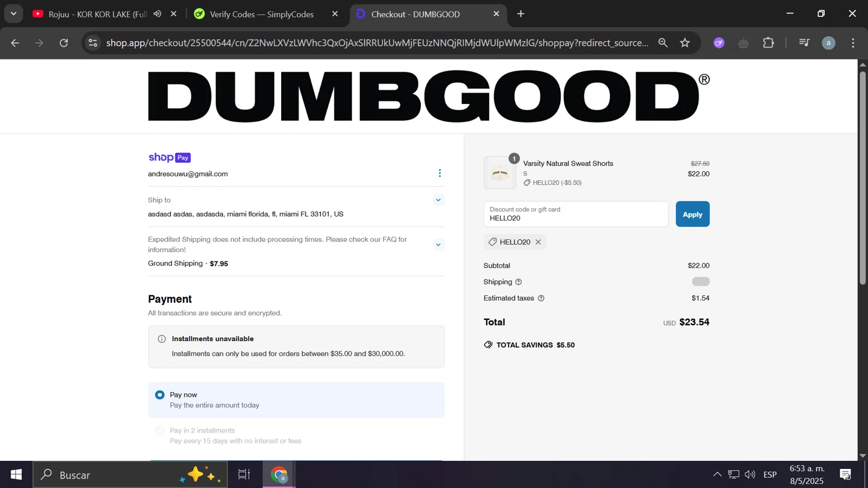Click the Subtotal $22.00 value
The image size is (868, 488).
tap(698, 266)
